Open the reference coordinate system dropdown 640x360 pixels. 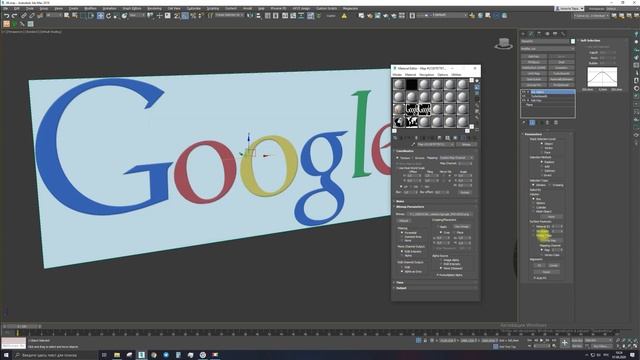tap(137, 16)
